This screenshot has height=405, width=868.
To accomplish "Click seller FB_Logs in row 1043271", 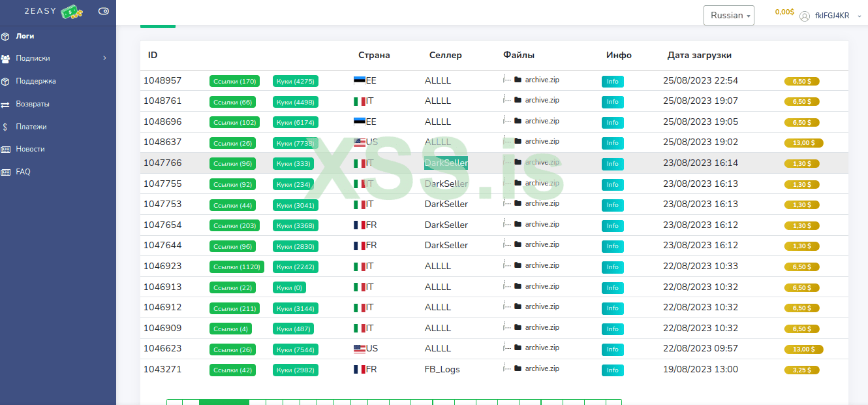I will pyautogui.click(x=442, y=369).
